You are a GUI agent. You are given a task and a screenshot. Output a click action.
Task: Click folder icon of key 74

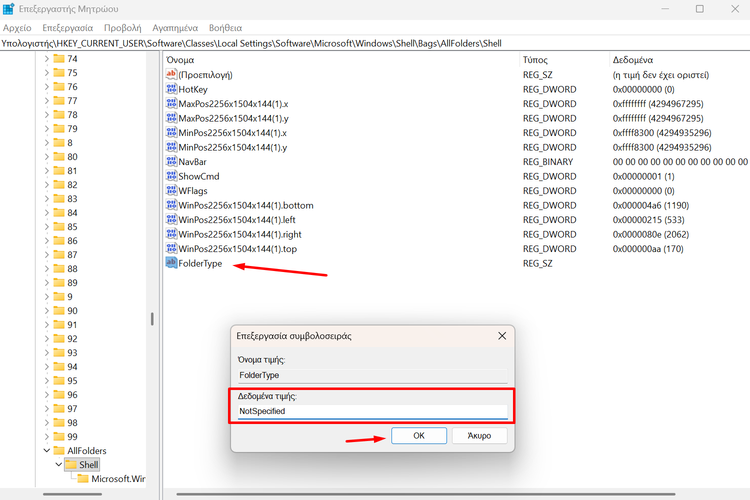pyautogui.click(x=59, y=58)
